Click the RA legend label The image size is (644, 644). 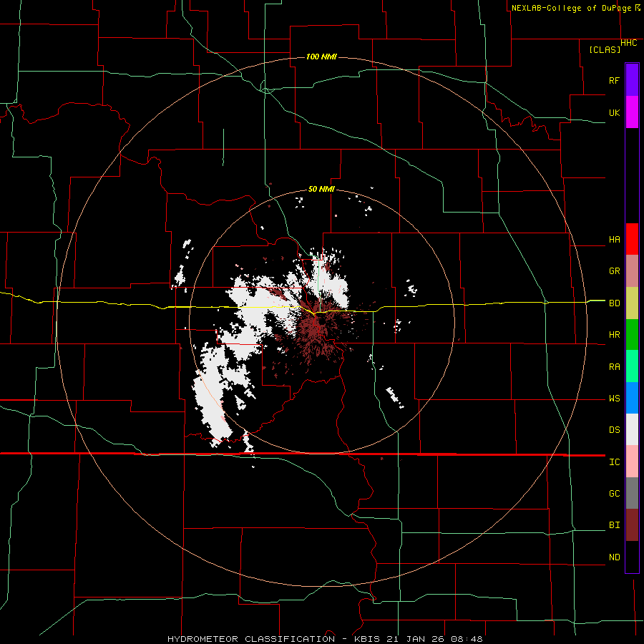(x=615, y=367)
